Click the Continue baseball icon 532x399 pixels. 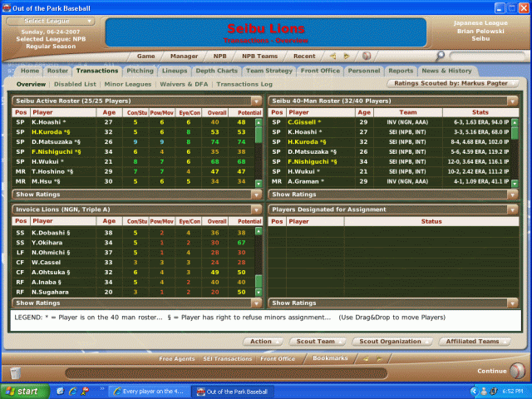click(x=517, y=371)
